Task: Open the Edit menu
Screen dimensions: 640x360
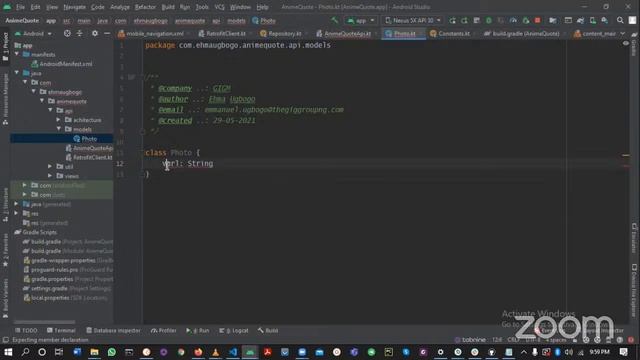Action: click(x=35, y=7)
